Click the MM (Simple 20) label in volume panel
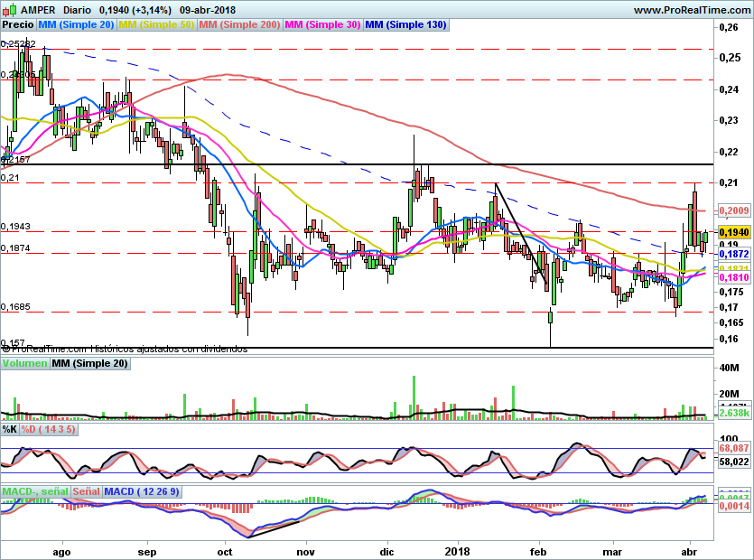Screen dimensions: 754x560 pos(90,364)
